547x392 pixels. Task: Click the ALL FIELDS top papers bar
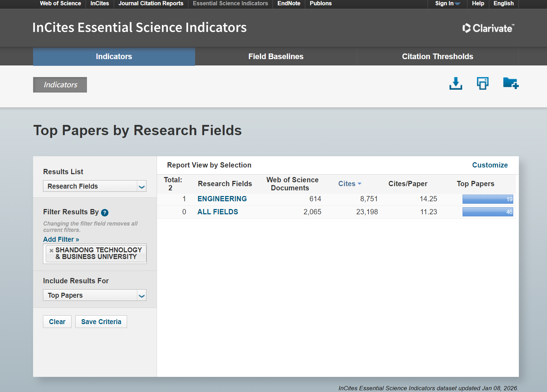pos(487,212)
